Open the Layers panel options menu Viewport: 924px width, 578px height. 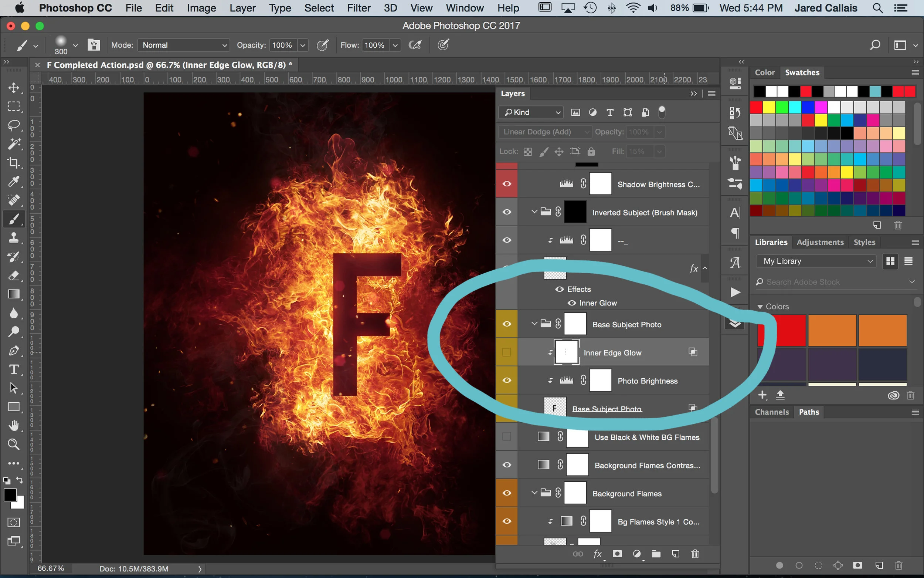click(711, 94)
